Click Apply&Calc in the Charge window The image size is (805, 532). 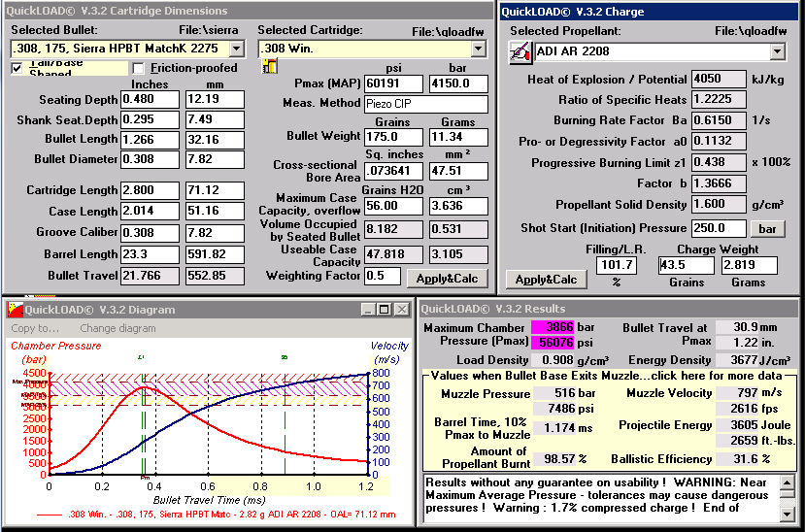tap(547, 280)
